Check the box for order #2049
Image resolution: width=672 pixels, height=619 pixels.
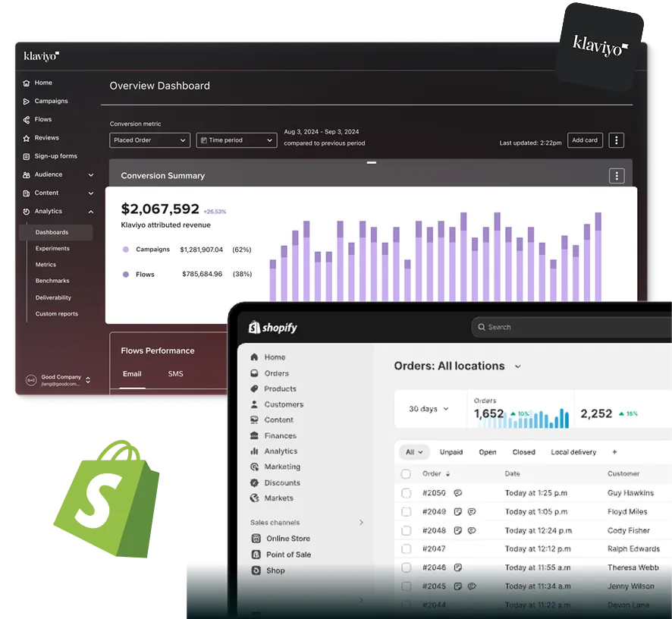407,512
